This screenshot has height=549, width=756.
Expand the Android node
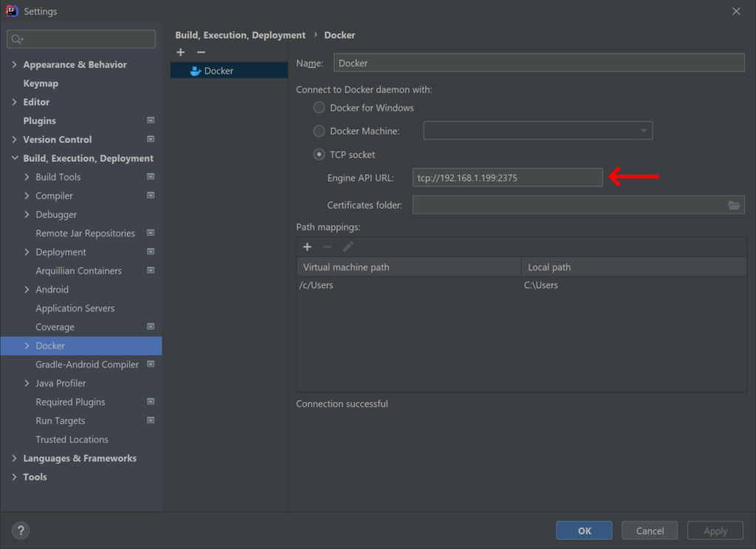(27, 290)
